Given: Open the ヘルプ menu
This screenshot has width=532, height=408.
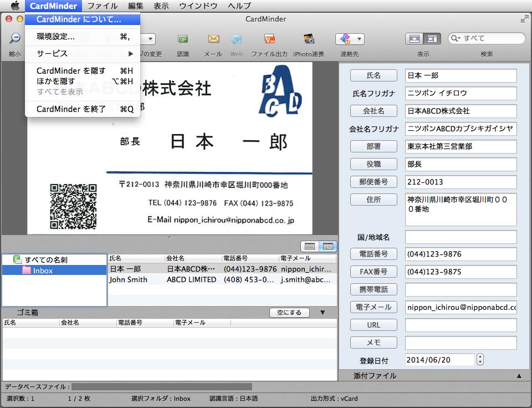Looking at the screenshot, I should click(239, 6).
